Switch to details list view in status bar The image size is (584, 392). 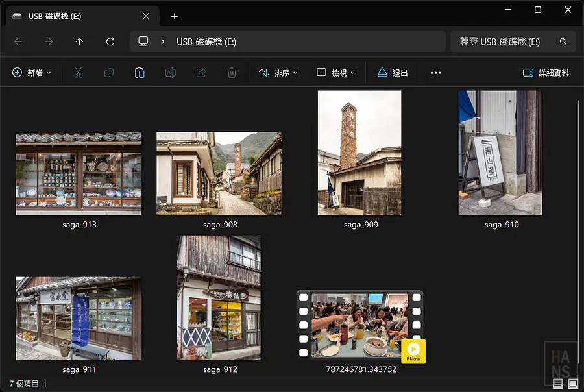click(x=558, y=384)
